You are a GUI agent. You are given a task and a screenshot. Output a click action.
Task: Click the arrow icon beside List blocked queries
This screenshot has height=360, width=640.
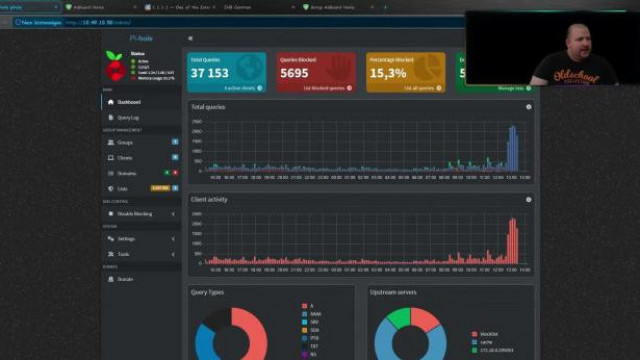(x=349, y=88)
